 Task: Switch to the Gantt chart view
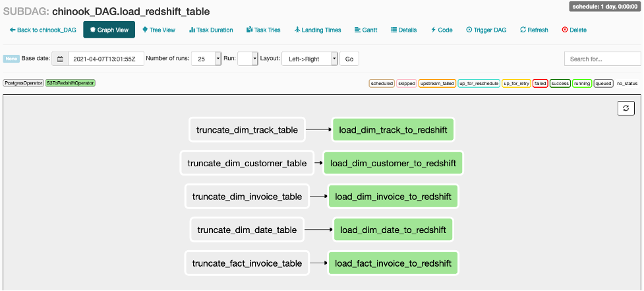tap(366, 30)
